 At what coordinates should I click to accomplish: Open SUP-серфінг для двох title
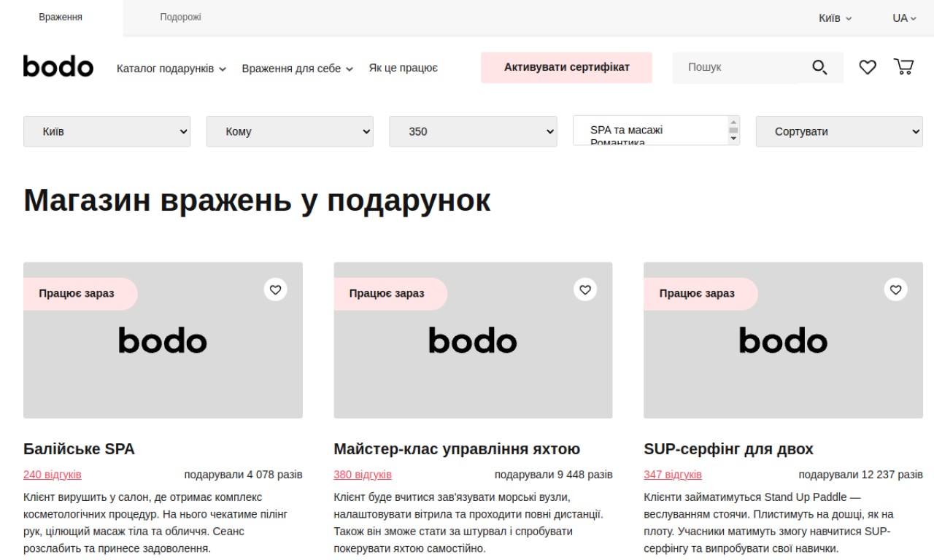728,448
